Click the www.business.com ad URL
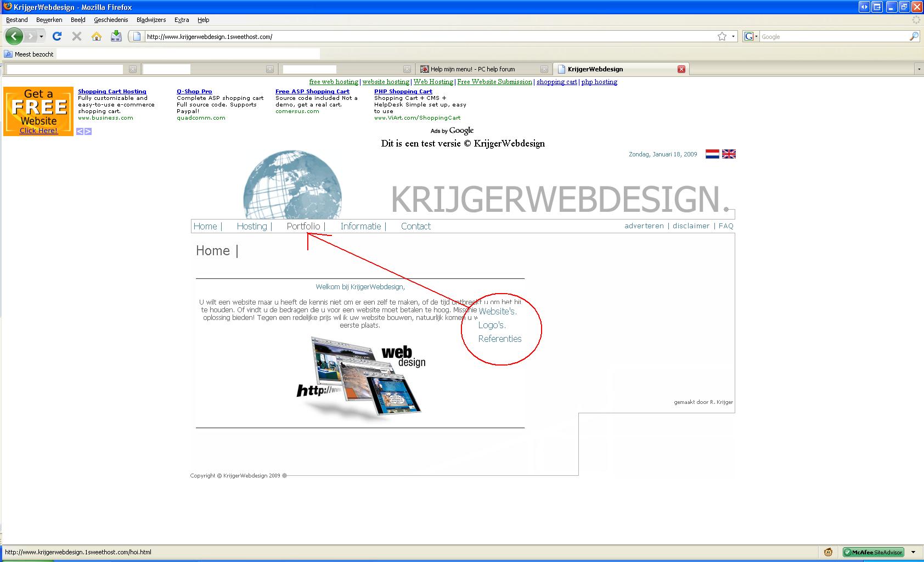This screenshot has height=562, width=924. pos(105,118)
